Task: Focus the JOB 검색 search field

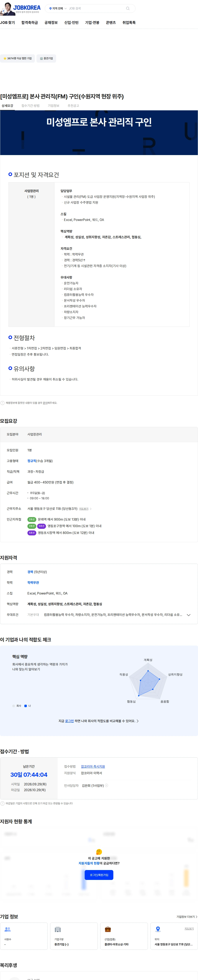Action: click(96, 8)
